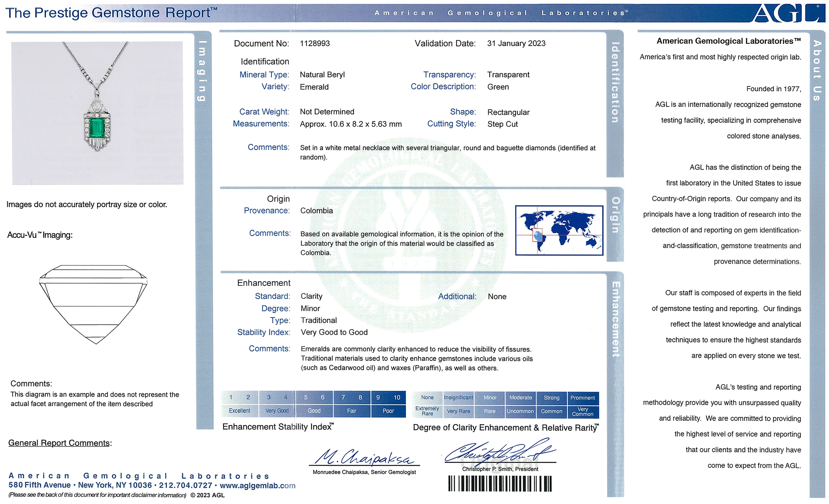Click the AGL logo in header
Screen dimensions: 829x504
pos(788,13)
